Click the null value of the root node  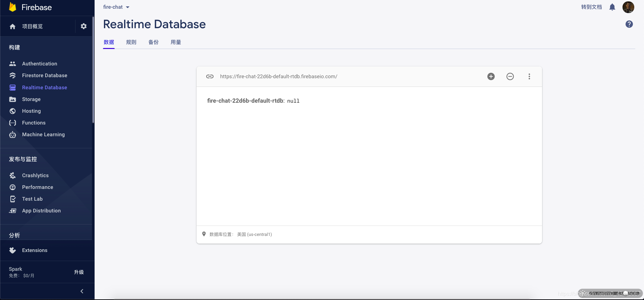coord(293,101)
